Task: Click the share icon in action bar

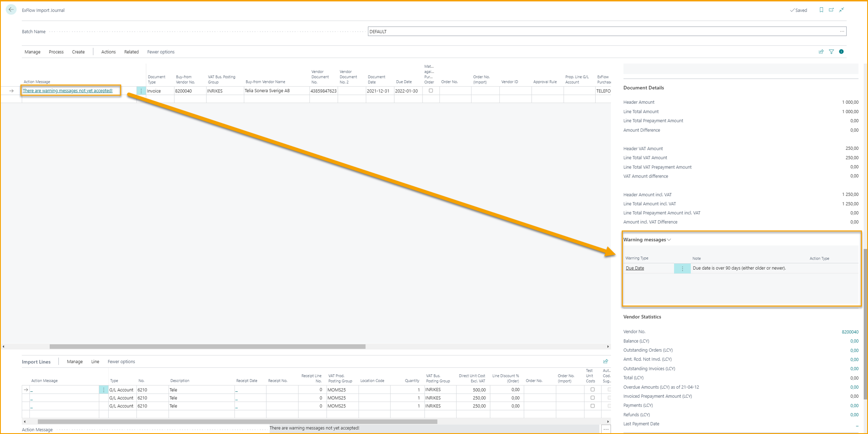Action: (821, 52)
